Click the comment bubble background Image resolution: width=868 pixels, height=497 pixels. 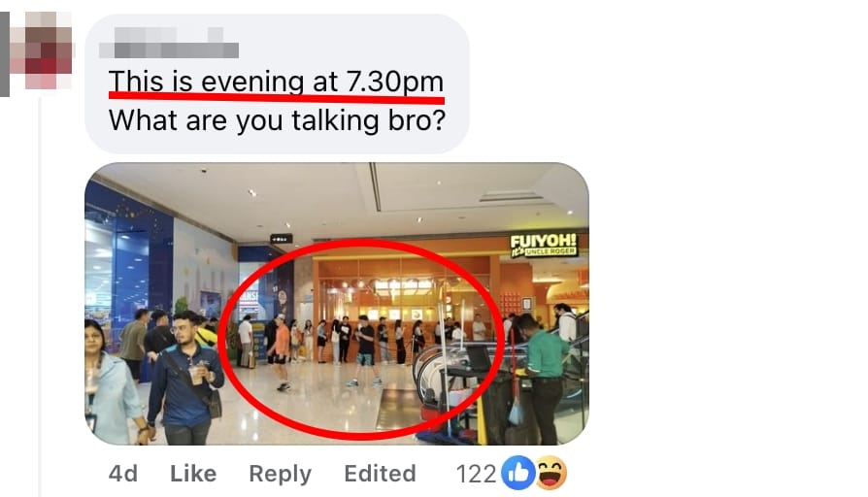point(277,84)
